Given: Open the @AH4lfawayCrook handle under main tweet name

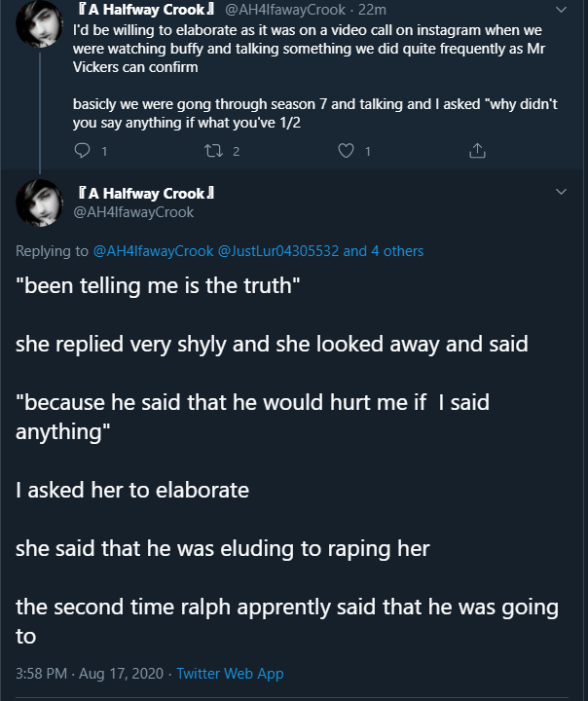Looking at the screenshot, I should (133, 212).
